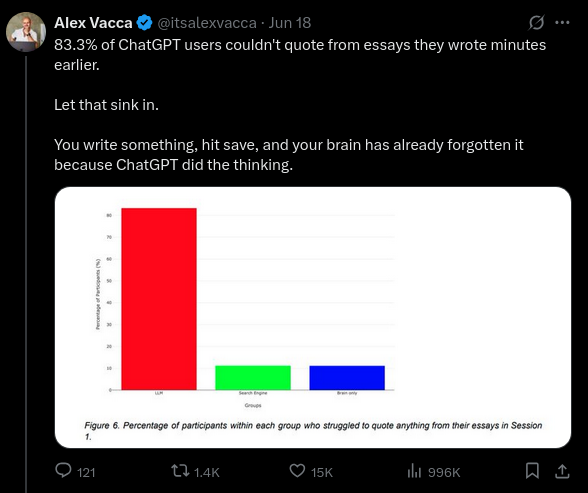588x493 pixels.
Task: Click the green Search Engine bar
Action: coord(253,378)
